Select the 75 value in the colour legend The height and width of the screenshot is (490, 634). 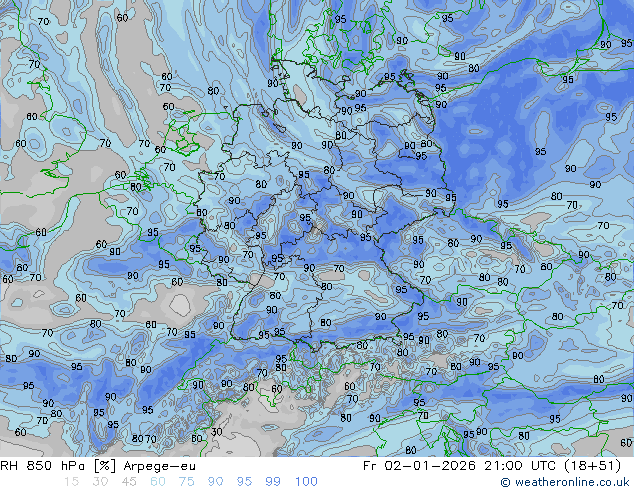tap(186, 482)
